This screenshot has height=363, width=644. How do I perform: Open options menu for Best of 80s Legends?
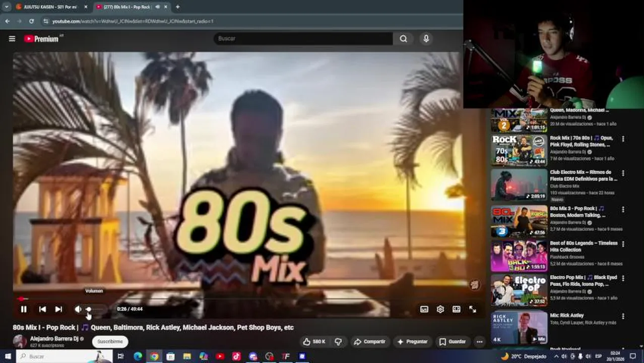point(623,244)
